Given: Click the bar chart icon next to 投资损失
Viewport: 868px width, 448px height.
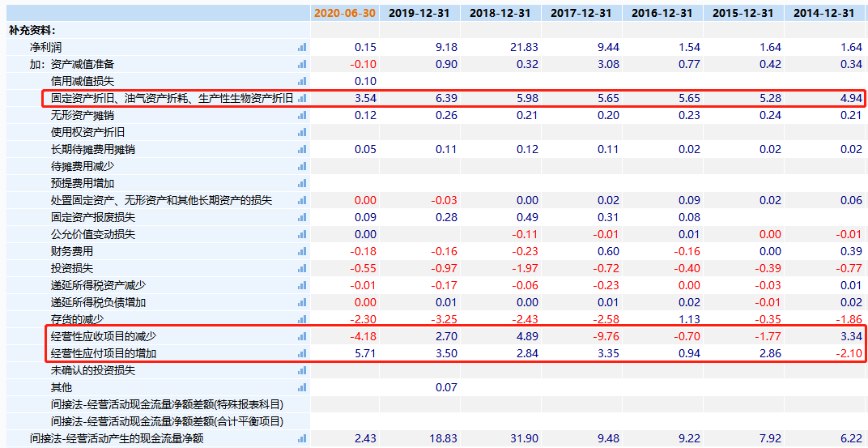Looking at the screenshot, I should click(x=302, y=268).
